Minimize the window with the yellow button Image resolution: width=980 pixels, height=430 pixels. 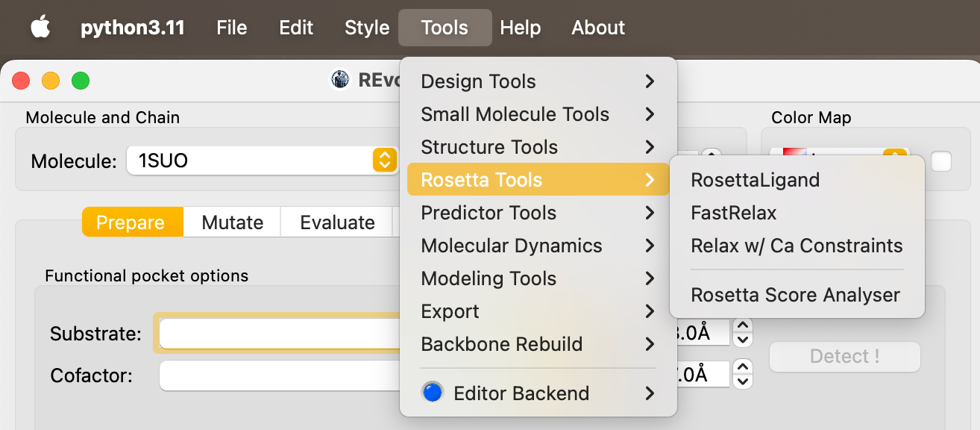pos(51,80)
